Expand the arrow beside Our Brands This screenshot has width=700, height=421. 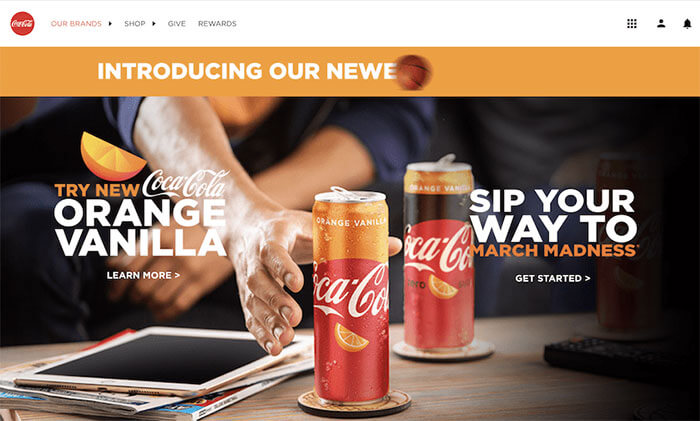[110, 24]
